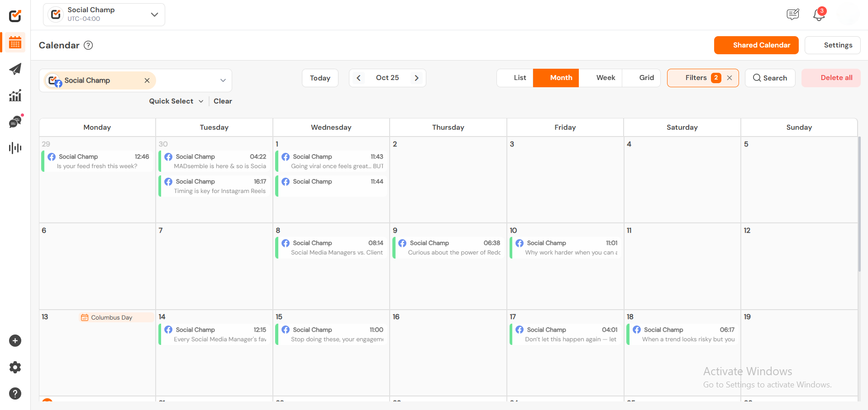This screenshot has height=410, width=868.
Task: Clear the active Filters with X
Action: click(730, 78)
